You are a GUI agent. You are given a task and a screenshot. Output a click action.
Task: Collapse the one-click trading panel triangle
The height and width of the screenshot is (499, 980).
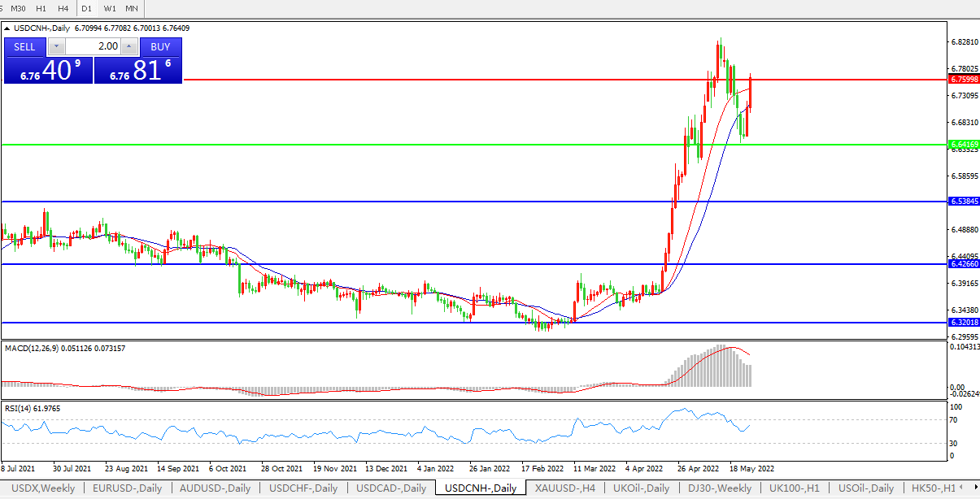(7, 28)
